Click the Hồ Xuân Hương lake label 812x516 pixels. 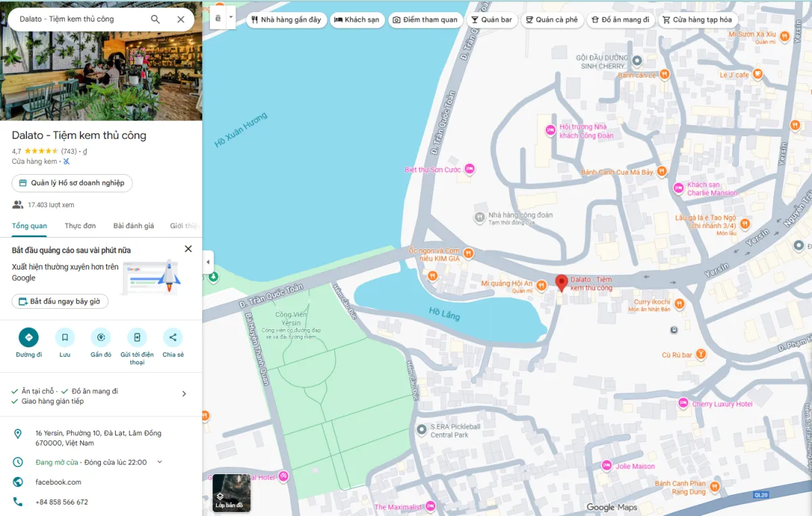pyautogui.click(x=241, y=130)
